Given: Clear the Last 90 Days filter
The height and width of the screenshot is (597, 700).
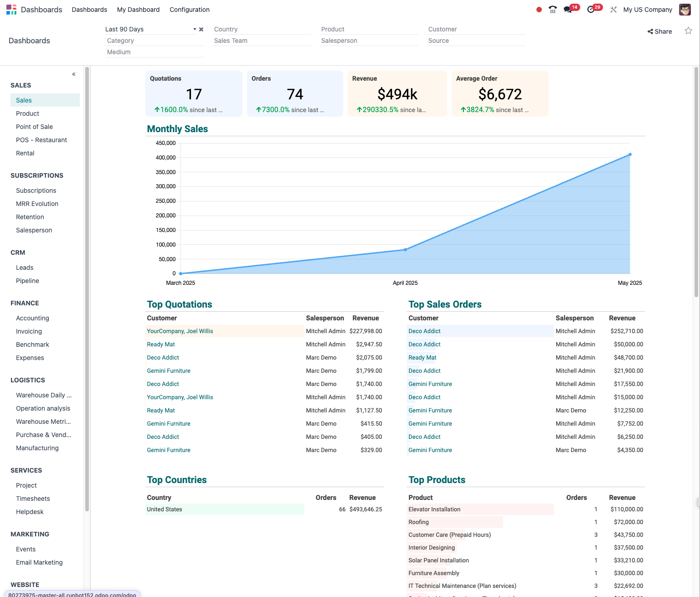Looking at the screenshot, I should click(201, 29).
